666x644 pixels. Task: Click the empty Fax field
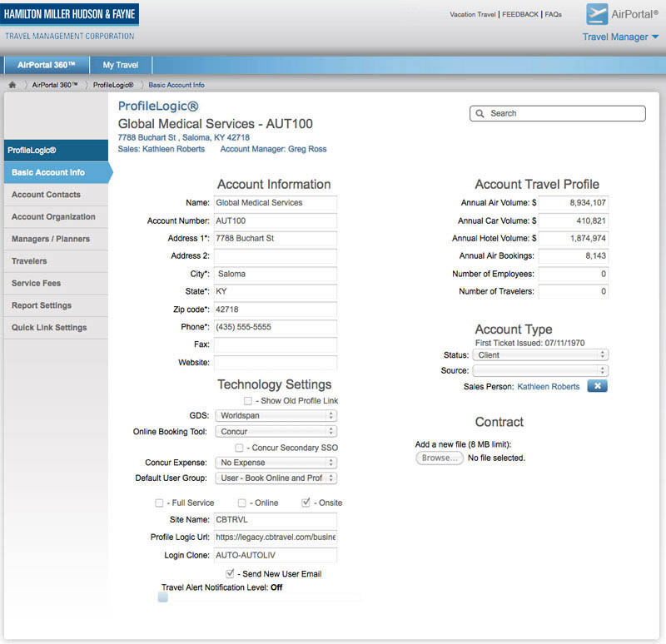(276, 344)
